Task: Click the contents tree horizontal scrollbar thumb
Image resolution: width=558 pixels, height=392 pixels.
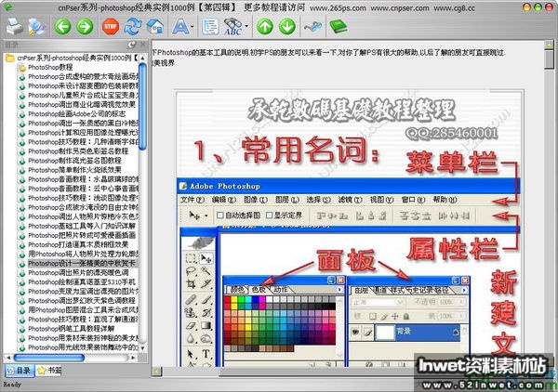Action: pos(49,358)
